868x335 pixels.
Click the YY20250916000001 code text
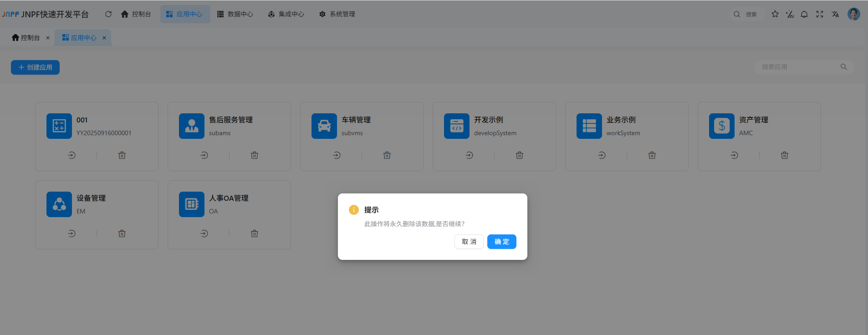point(104,133)
